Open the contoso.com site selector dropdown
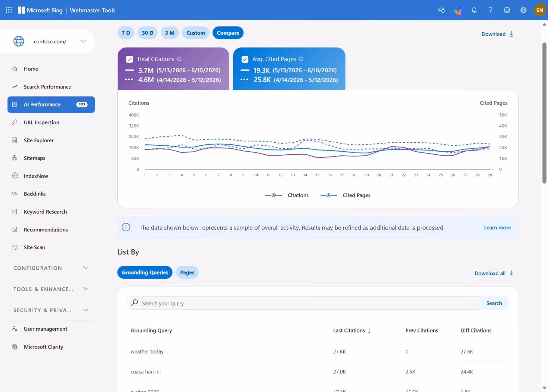This screenshot has width=548, height=392. point(48,41)
